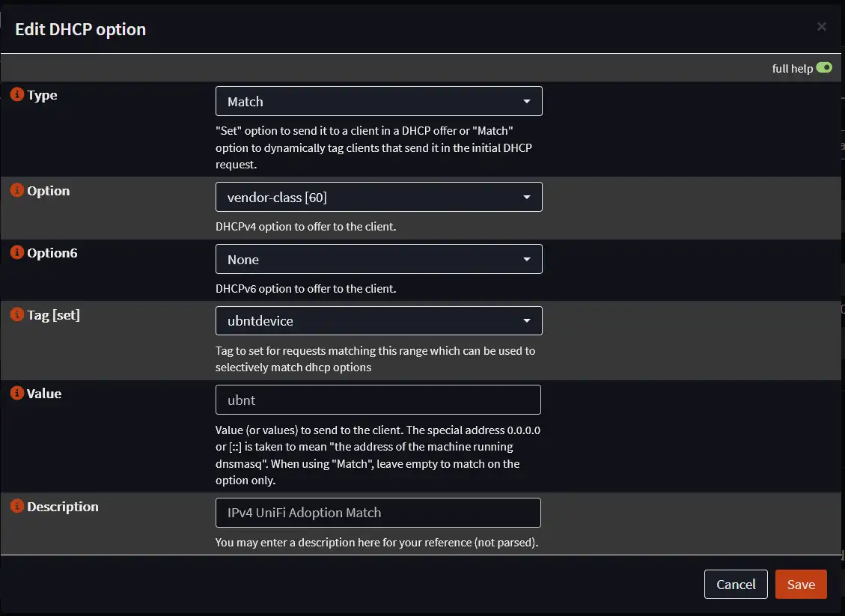This screenshot has height=616, width=845.
Task: Click the "Tag [set]" field label
Action: (53, 315)
